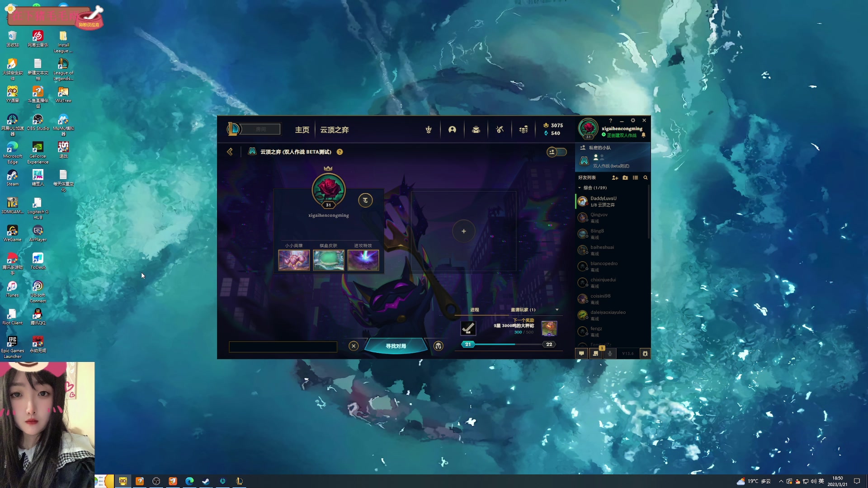Open the WeGame desktop shortcut

pos(13,234)
